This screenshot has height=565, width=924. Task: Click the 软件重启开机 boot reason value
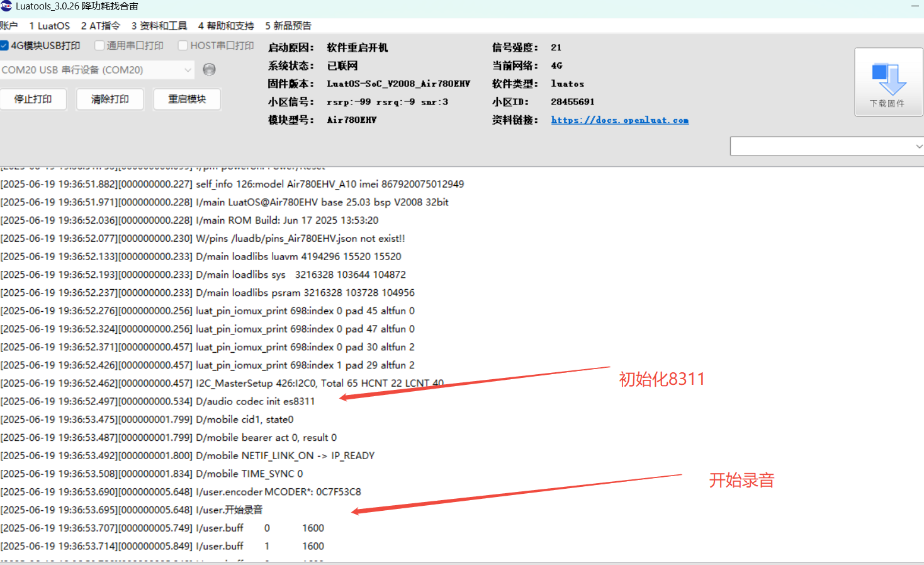click(x=358, y=47)
